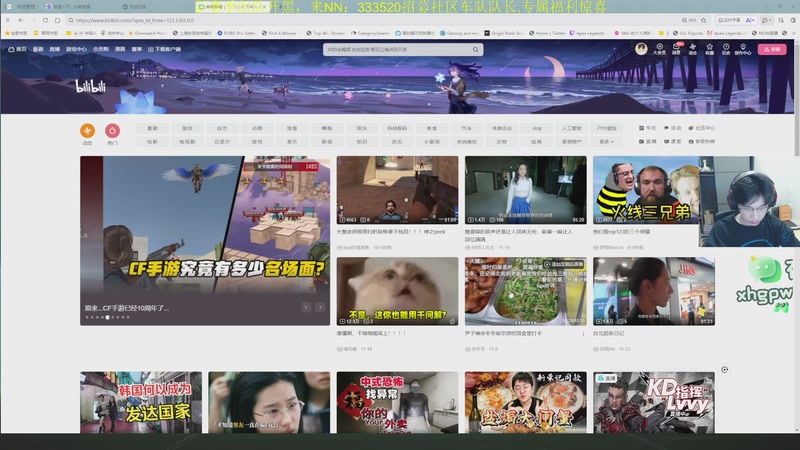
Task: Click the refresh recommendations round button
Action: (x=724, y=369)
